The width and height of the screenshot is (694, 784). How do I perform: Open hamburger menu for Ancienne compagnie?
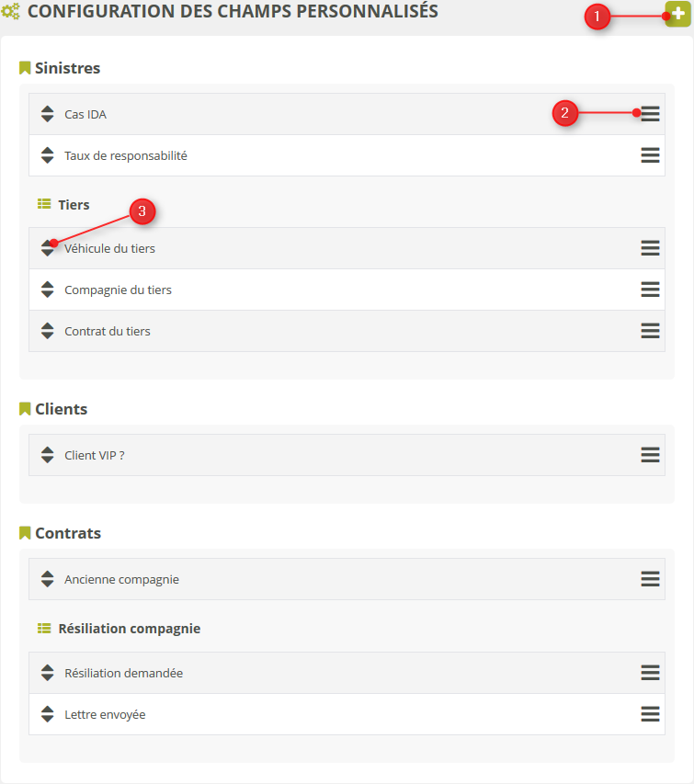point(650,579)
